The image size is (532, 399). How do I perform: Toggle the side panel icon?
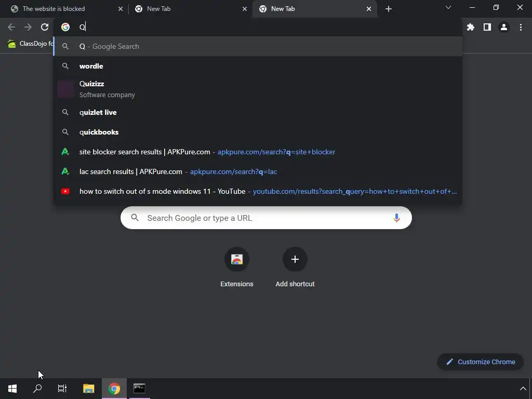pos(487,27)
